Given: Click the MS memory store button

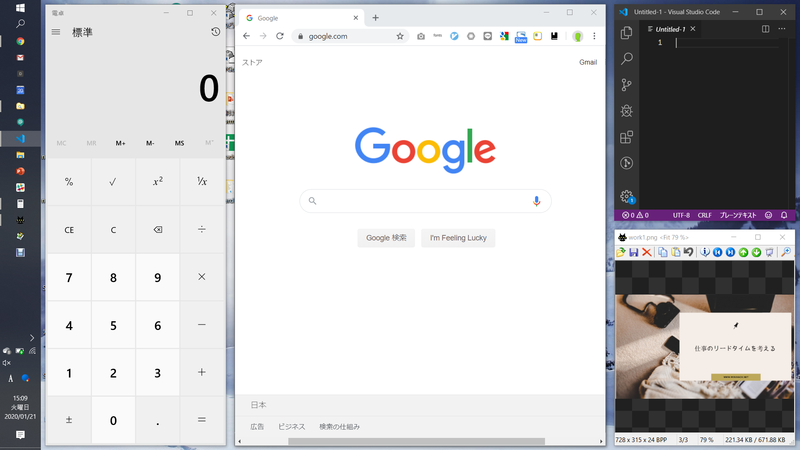Looking at the screenshot, I should coord(180,143).
